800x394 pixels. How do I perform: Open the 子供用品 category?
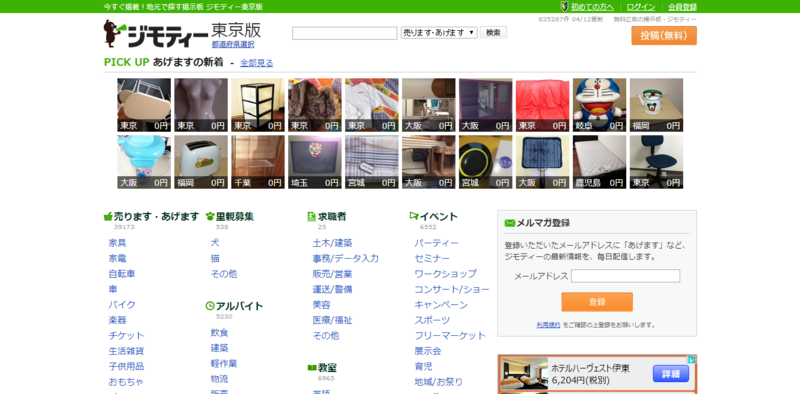126,366
